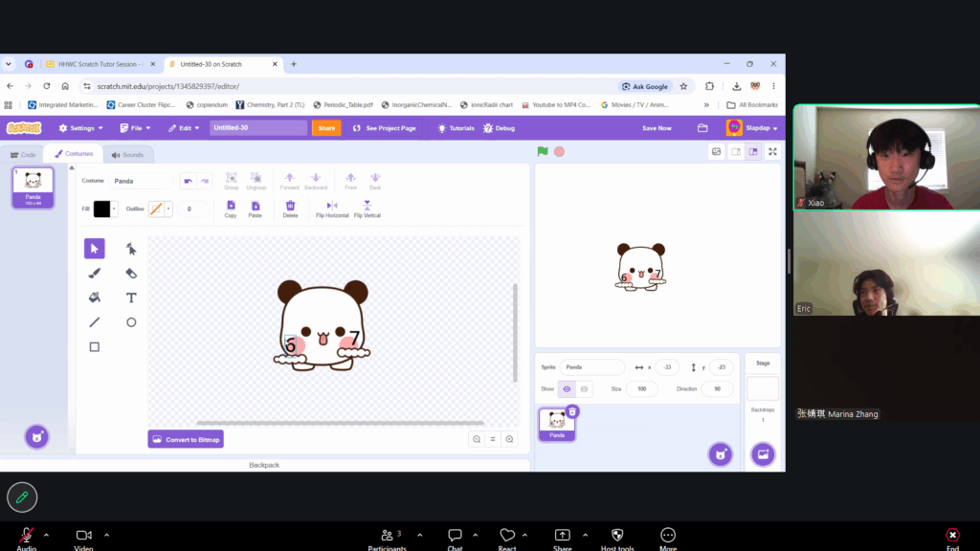Viewport: 980px width, 551px height.
Task: Click the Copy icon in costume editor
Action: pyautogui.click(x=231, y=209)
